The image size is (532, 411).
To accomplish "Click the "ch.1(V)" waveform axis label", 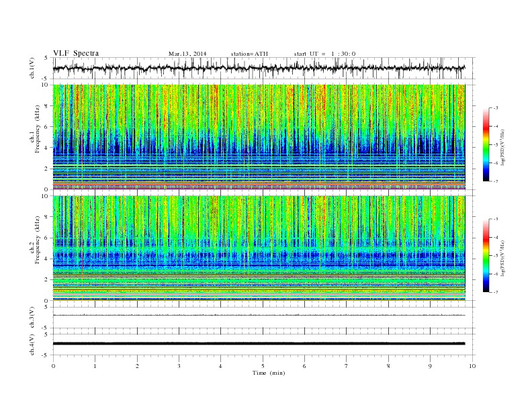I will coord(32,68).
